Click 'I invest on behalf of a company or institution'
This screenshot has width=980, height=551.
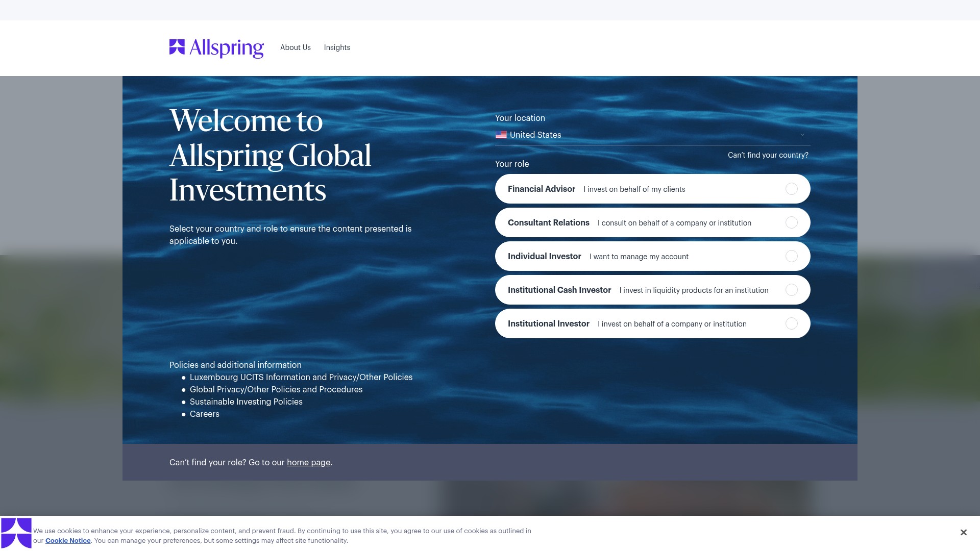pyautogui.click(x=672, y=324)
